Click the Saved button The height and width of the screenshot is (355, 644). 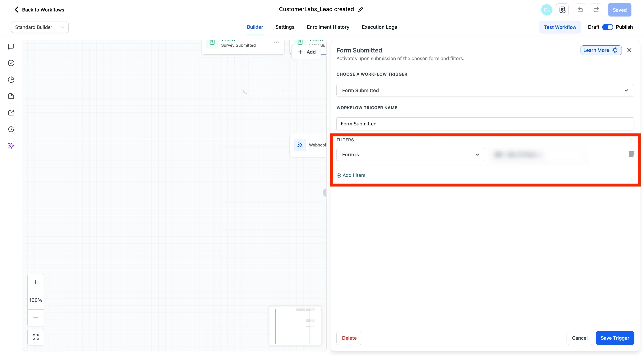tap(619, 10)
